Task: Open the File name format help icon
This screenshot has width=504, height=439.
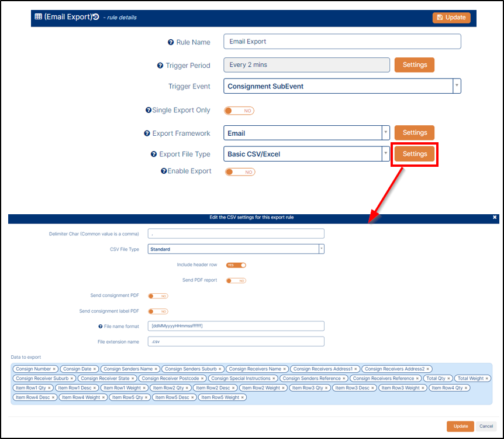Action: click(x=101, y=327)
